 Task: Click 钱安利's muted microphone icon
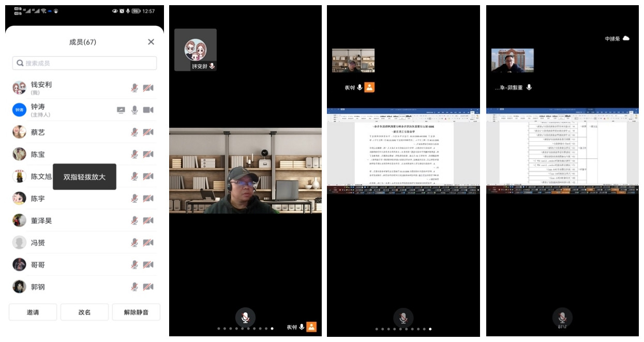(134, 88)
